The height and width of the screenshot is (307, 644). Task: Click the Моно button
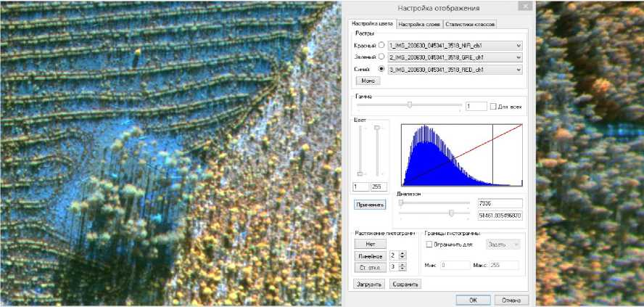tap(368, 81)
